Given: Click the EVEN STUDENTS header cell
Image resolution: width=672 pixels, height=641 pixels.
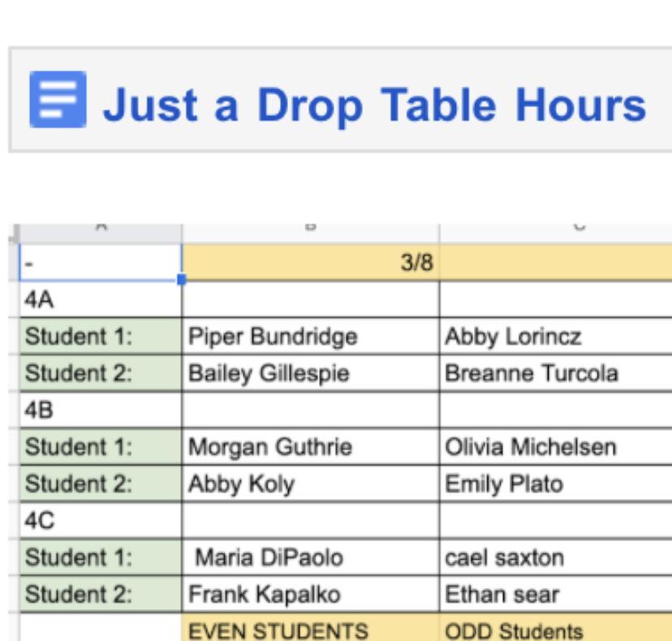Looking at the screenshot, I should pos(310,630).
